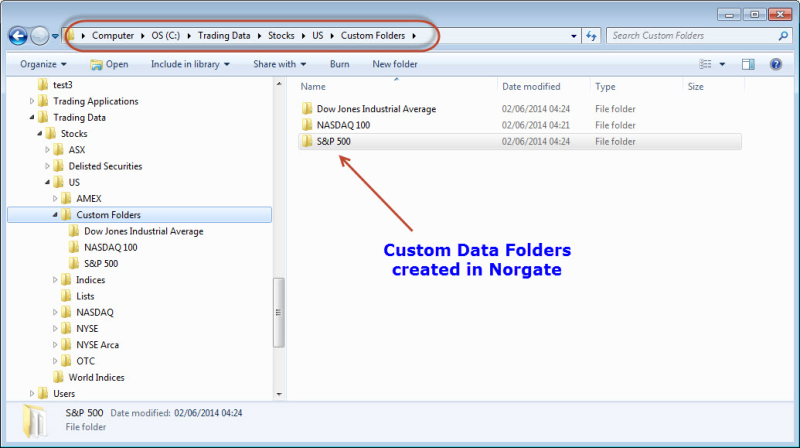
Task: Open Help with the question mark icon
Action: [x=776, y=64]
